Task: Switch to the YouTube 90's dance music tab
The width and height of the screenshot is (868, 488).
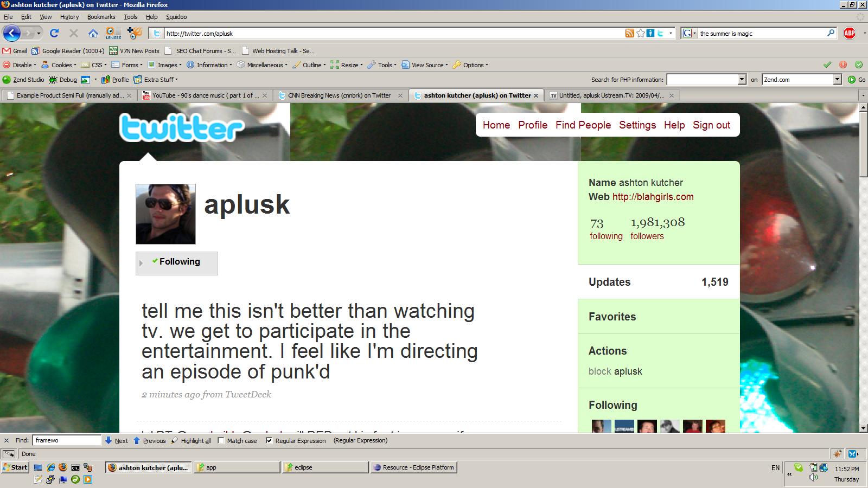Action: (205, 95)
